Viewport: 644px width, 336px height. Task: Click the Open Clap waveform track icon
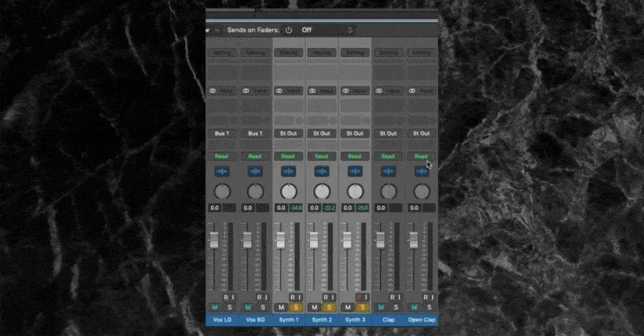pyautogui.click(x=421, y=172)
